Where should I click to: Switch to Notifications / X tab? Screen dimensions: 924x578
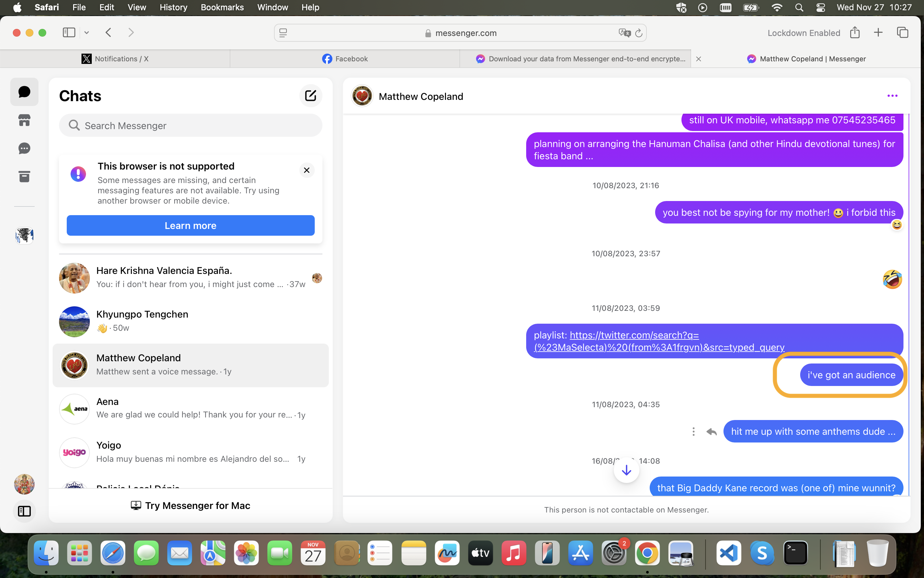tap(115, 59)
